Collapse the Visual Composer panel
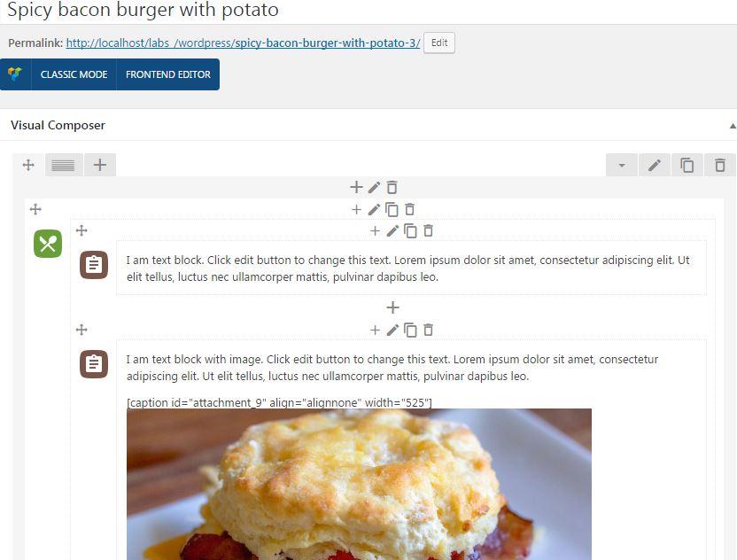This screenshot has height=560, width=737. pos(733,126)
